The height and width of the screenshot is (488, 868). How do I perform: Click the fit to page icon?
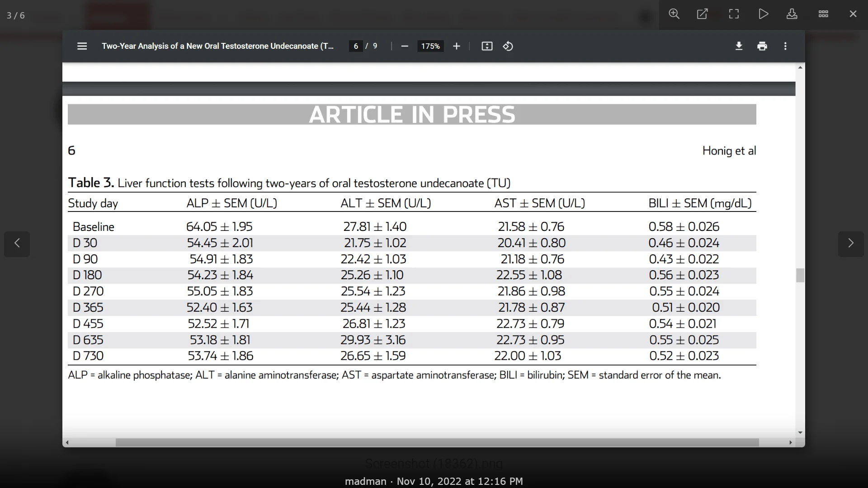pos(487,46)
